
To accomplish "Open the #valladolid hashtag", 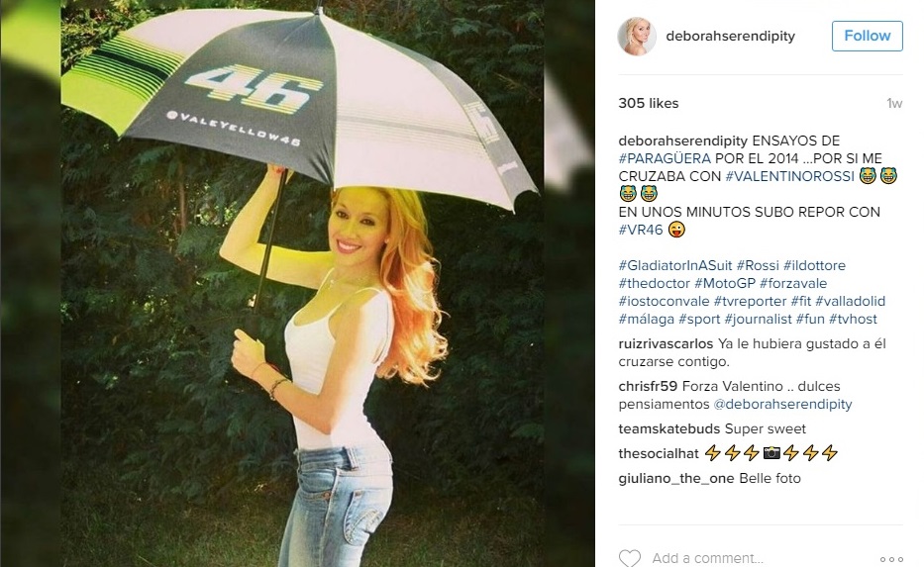I will click(851, 301).
